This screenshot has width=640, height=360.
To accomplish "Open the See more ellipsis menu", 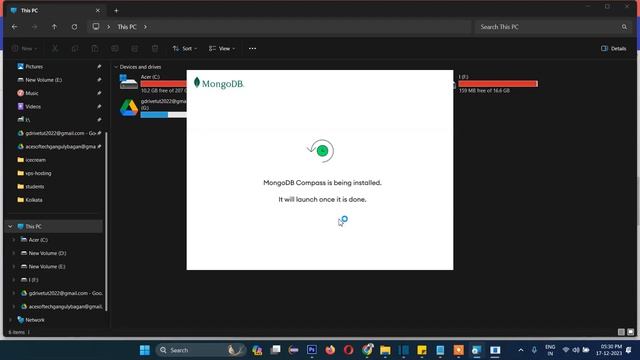I will pos(252,49).
